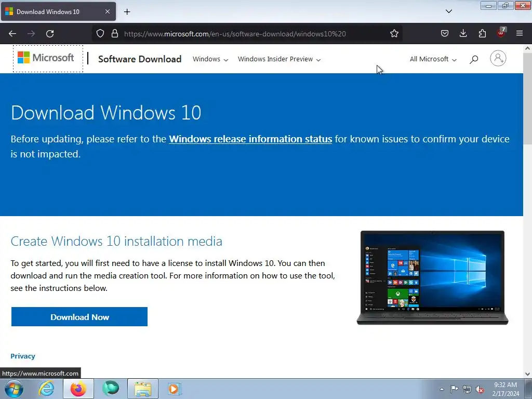Open a new browser tab

(127, 12)
